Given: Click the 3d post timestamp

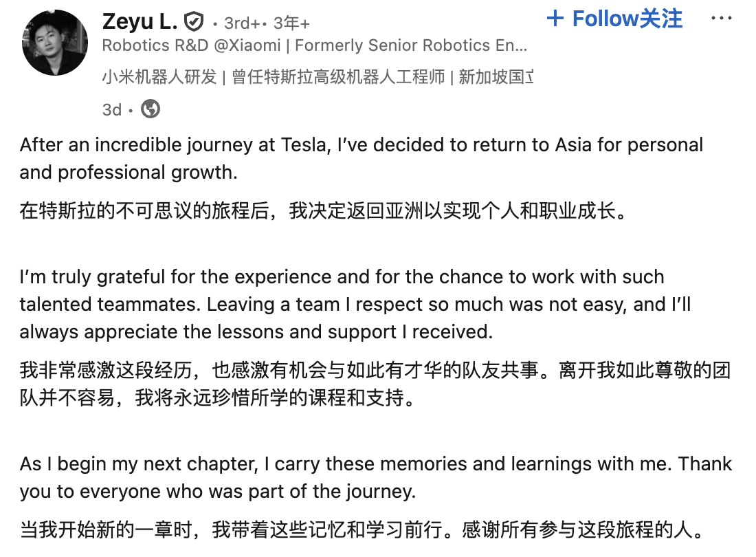Looking at the screenshot, I should 111,109.
